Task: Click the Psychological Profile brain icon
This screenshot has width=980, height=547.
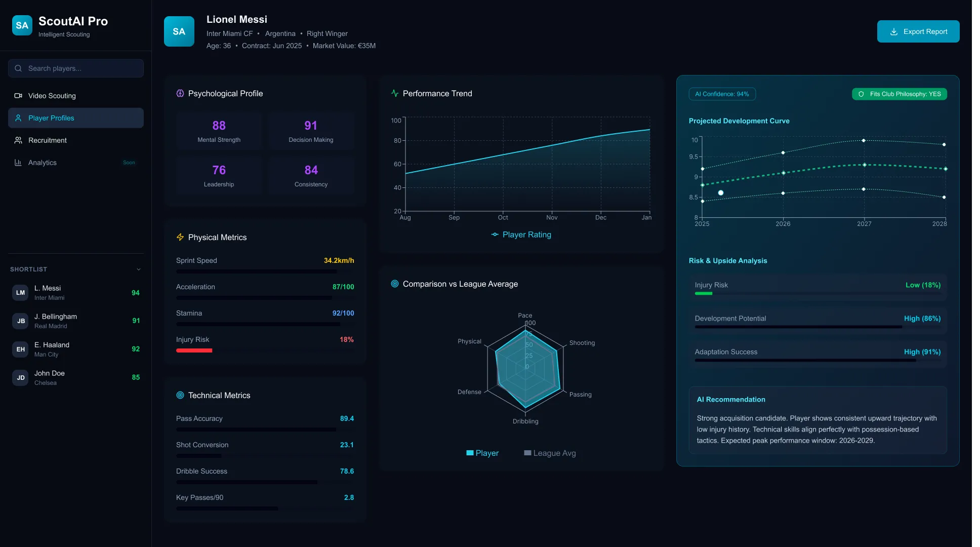Action: (x=180, y=93)
